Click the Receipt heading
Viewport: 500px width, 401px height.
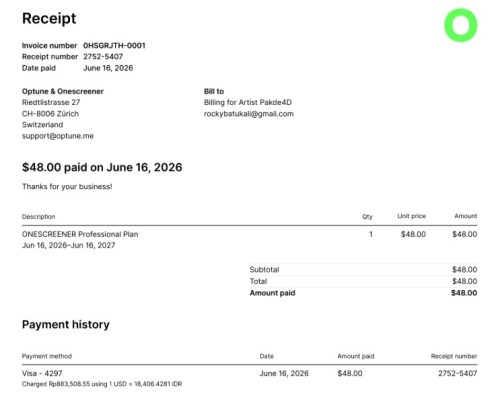tap(49, 18)
